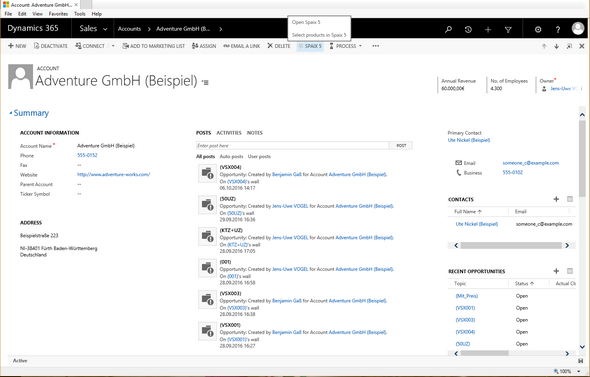Click Email a Link command
Viewport: 590px width, 377px height.
[x=242, y=46]
